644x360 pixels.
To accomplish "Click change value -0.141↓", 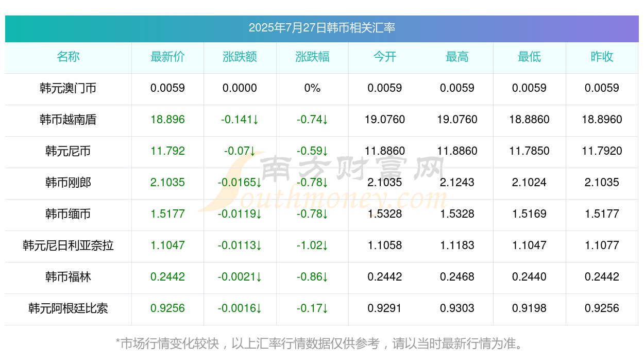I will pyautogui.click(x=240, y=120).
